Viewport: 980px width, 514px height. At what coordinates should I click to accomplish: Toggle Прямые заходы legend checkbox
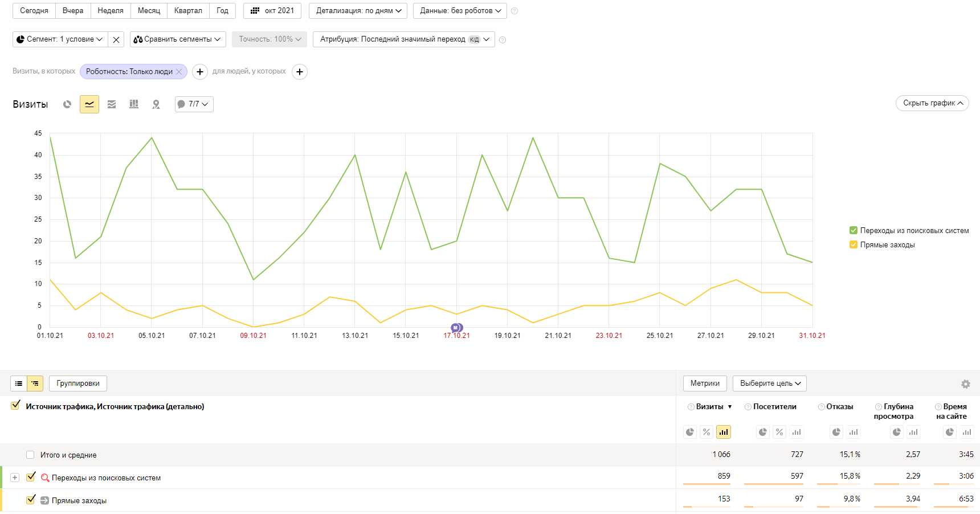[854, 244]
